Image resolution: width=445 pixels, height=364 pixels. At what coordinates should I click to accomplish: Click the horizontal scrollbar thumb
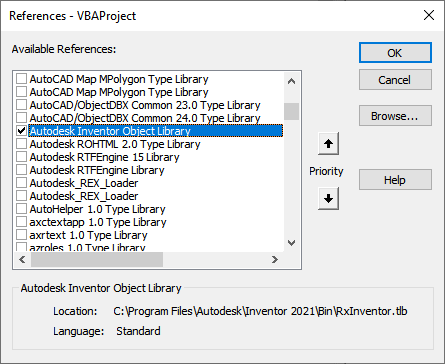(97, 259)
